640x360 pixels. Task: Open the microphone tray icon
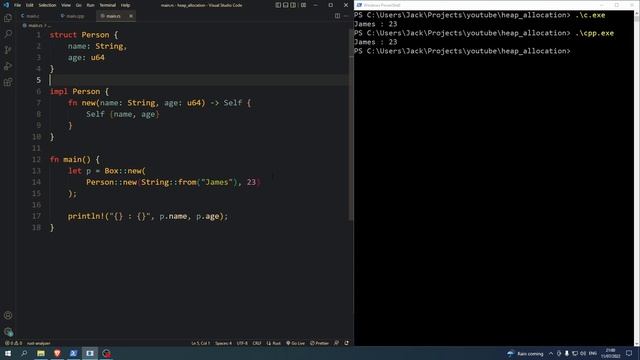(x=567, y=353)
